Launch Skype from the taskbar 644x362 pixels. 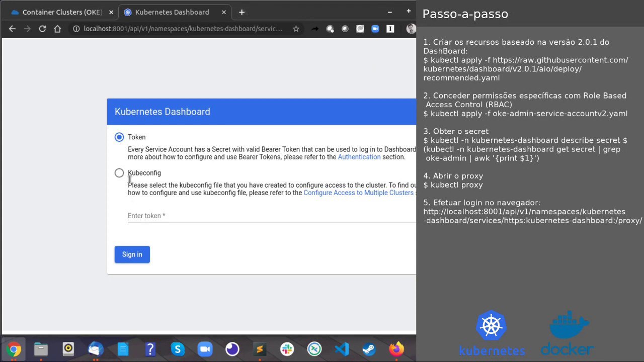point(177,349)
